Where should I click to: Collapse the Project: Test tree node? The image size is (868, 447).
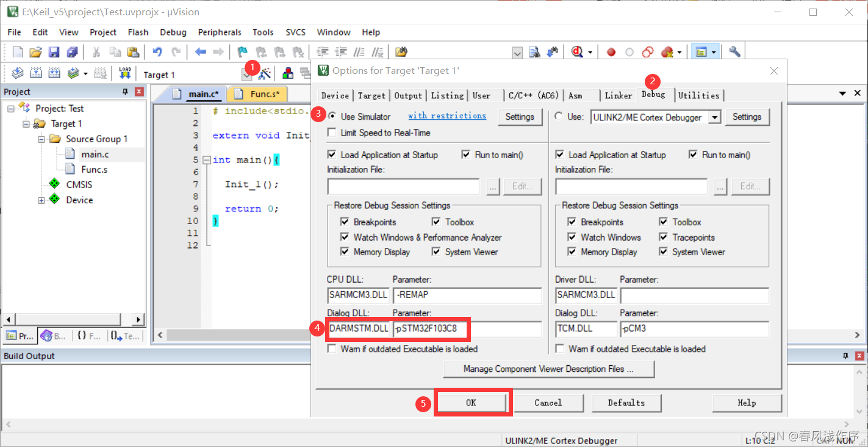pyautogui.click(x=11, y=109)
